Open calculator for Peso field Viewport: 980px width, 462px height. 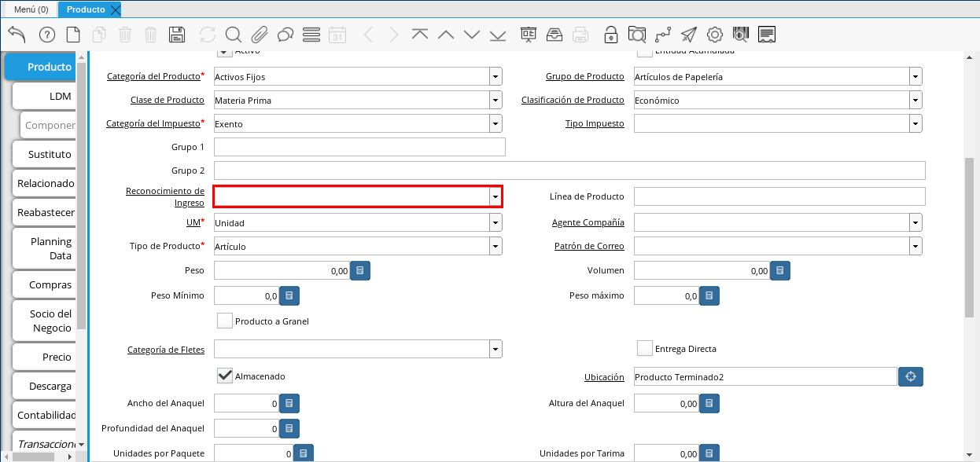[x=360, y=270]
